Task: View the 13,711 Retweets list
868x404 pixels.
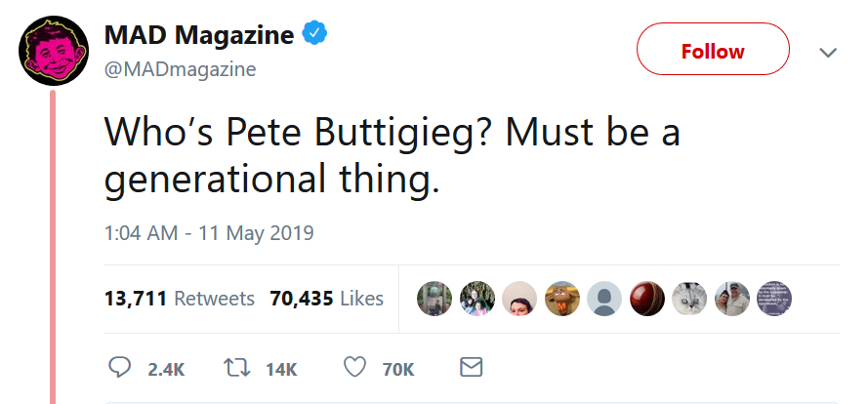Action: (x=180, y=299)
